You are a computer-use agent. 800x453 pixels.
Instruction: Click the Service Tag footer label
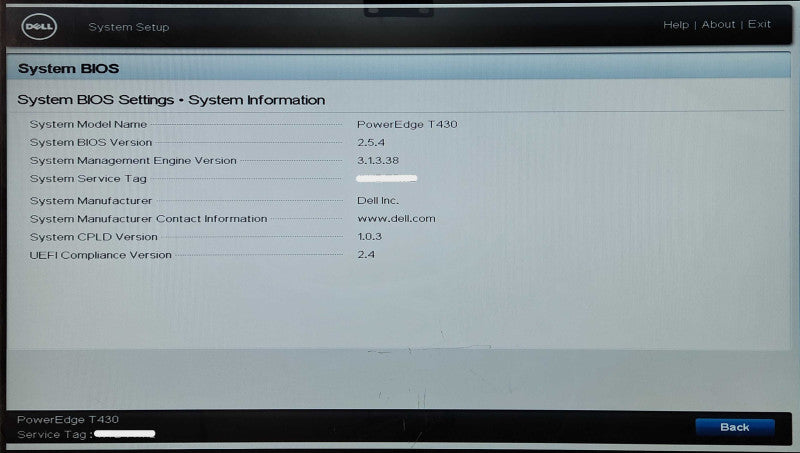(54, 435)
